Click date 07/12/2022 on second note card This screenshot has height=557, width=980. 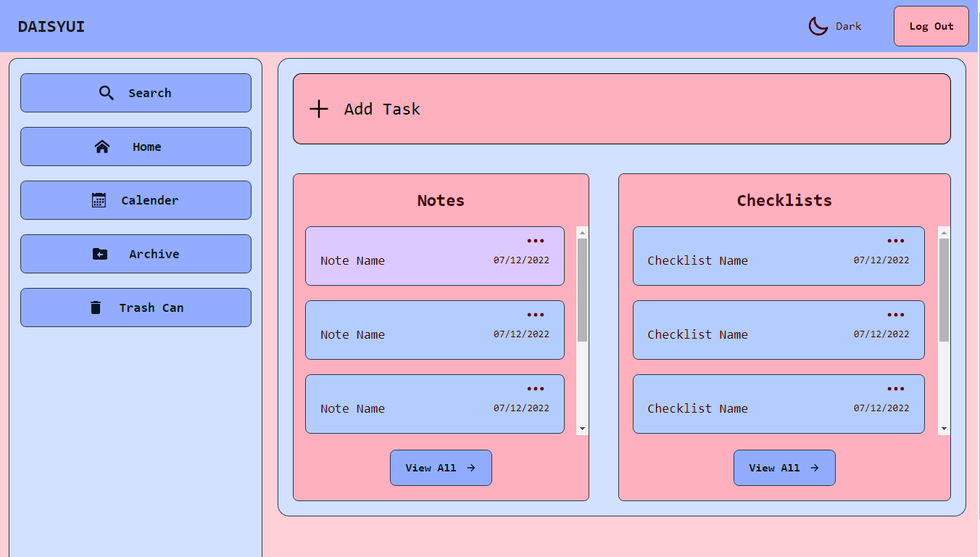pyautogui.click(x=522, y=334)
